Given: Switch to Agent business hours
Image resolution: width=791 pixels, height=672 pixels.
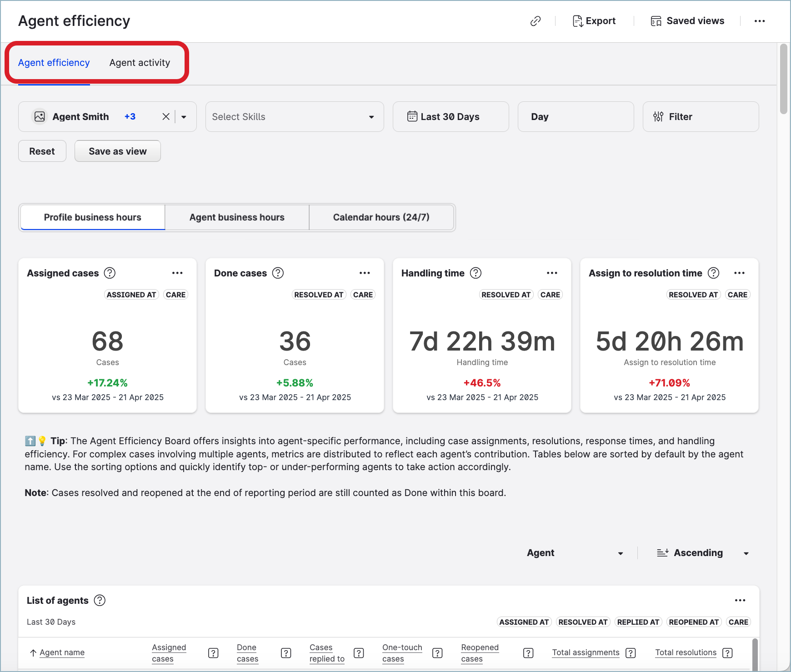Looking at the screenshot, I should (237, 217).
